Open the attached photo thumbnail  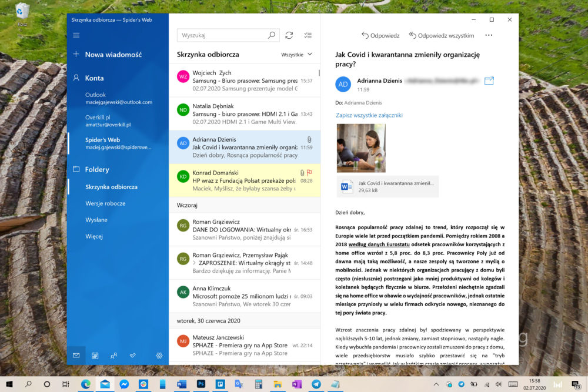(361, 148)
